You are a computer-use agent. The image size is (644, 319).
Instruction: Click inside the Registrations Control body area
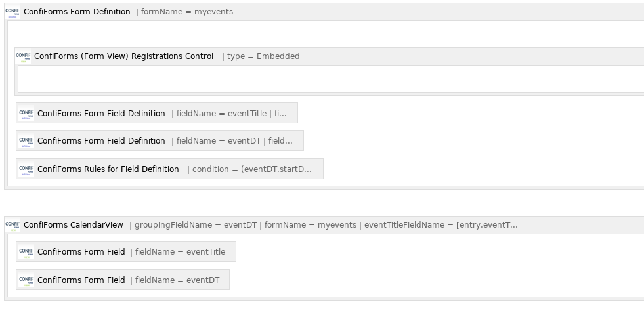coord(331,78)
